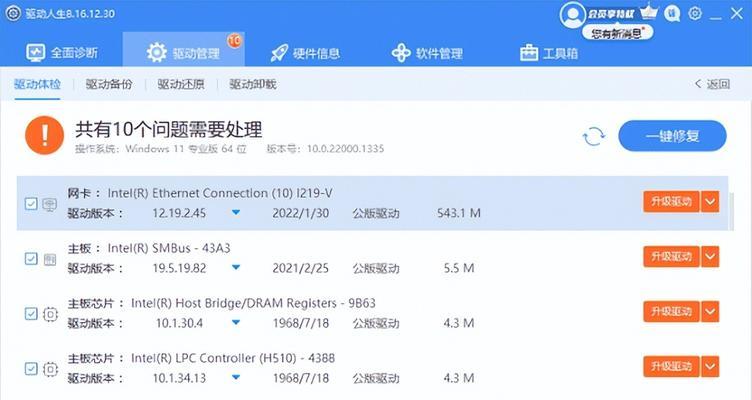Open the user account avatar
Screen dimensions: 752x400
click(572, 15)
